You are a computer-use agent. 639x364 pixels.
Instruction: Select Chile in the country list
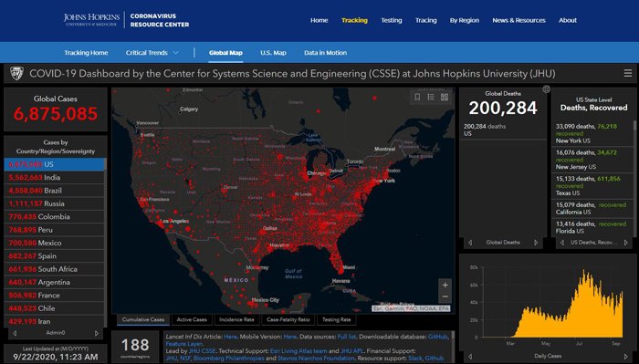(54, 308)
